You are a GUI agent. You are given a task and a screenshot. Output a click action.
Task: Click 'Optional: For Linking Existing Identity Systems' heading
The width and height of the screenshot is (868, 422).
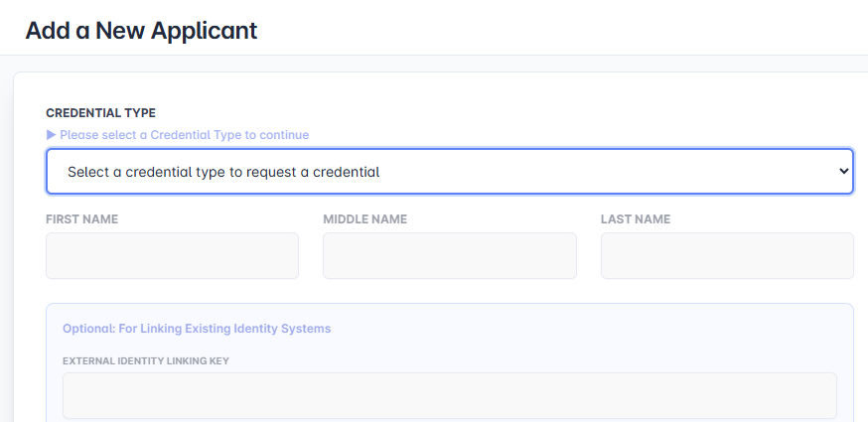coord(197,329)
